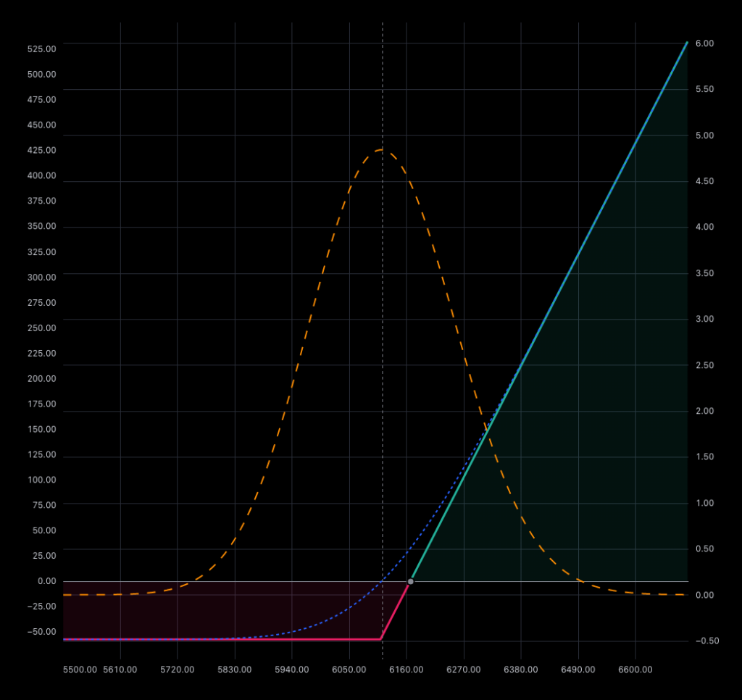The height and width of the screenshot is (700, 742).
Task: Click the 400.00 label on the left axis
Action: point(41,176)
